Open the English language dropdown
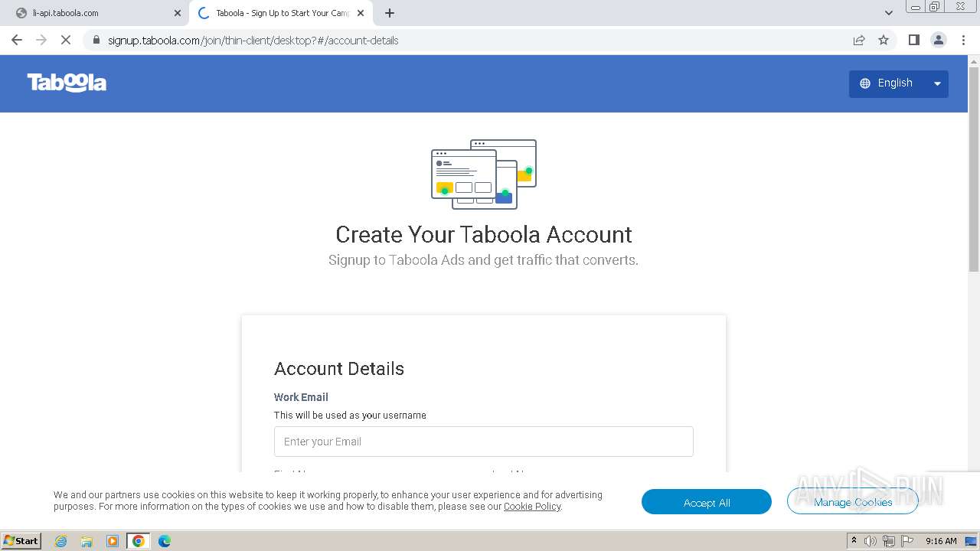Viewport: 980px width, 551px height. pos(898,83)
